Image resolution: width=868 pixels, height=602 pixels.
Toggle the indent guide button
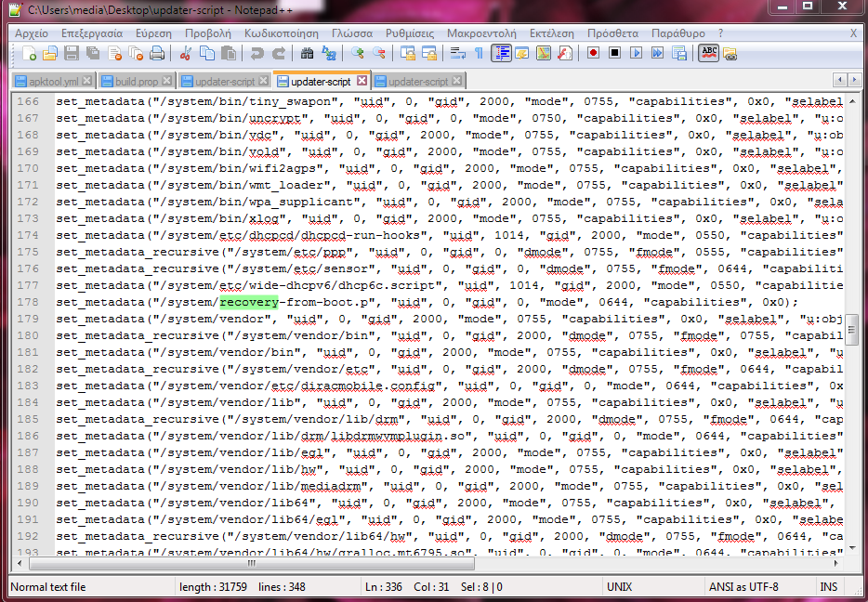tap(500, 53)
